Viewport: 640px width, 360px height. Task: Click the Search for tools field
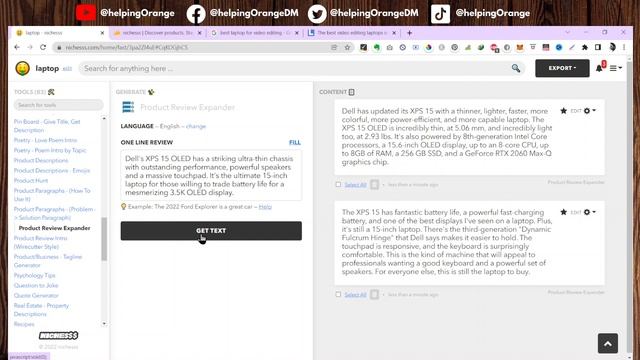pyautogui.click(x=58, y=105)
